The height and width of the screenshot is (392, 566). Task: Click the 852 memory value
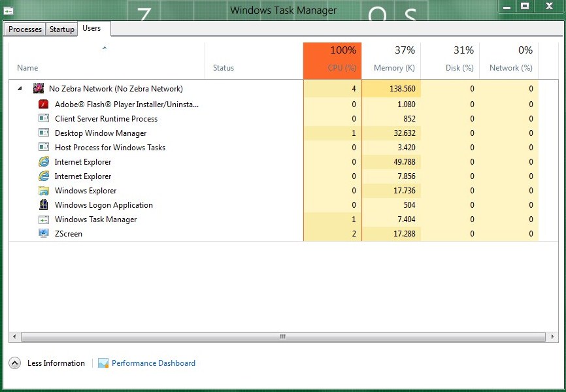409,118
